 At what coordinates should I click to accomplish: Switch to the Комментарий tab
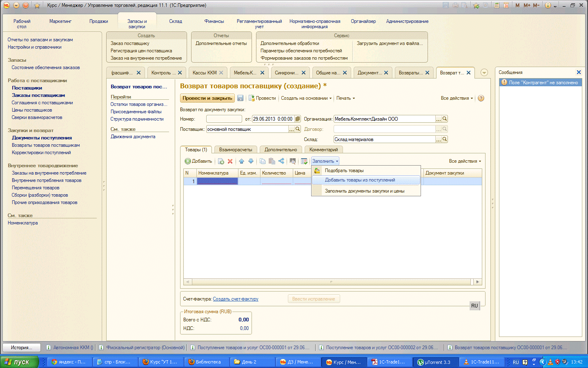[x=323, y=150]
